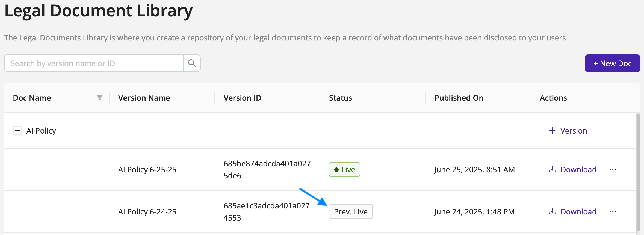The height and width of the screenshot is (235, 644).
Task: Collapse the AI Policy row
Action: 17,130
